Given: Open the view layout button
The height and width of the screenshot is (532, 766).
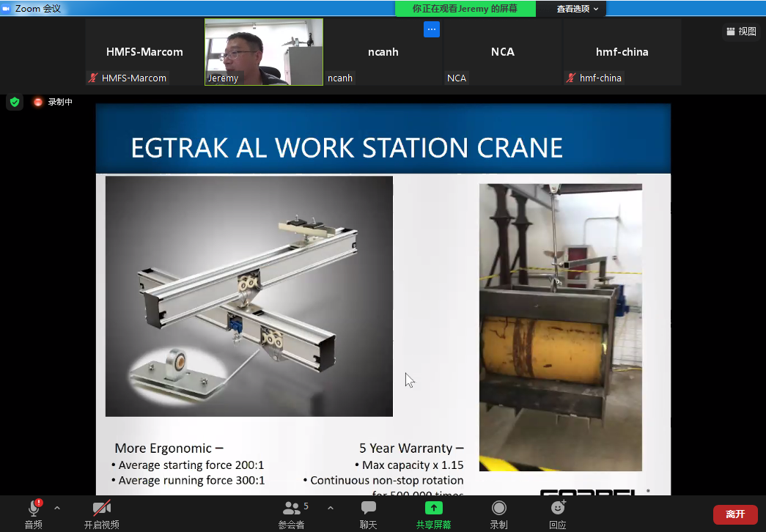Looking at the screenshot, I should (740, 32).
